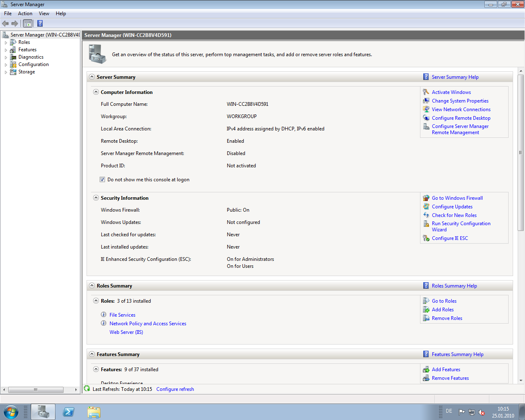Click the Server Summary Help question icon

pos(426,77)
